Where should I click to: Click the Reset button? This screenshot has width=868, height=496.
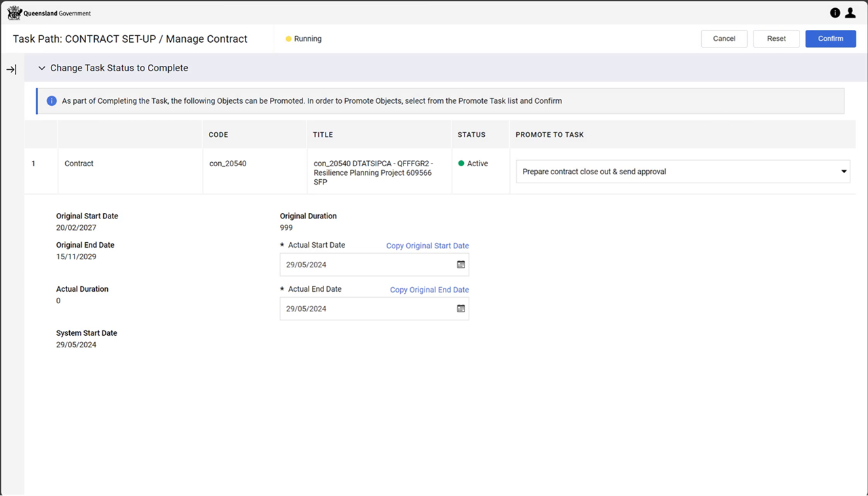776,39
